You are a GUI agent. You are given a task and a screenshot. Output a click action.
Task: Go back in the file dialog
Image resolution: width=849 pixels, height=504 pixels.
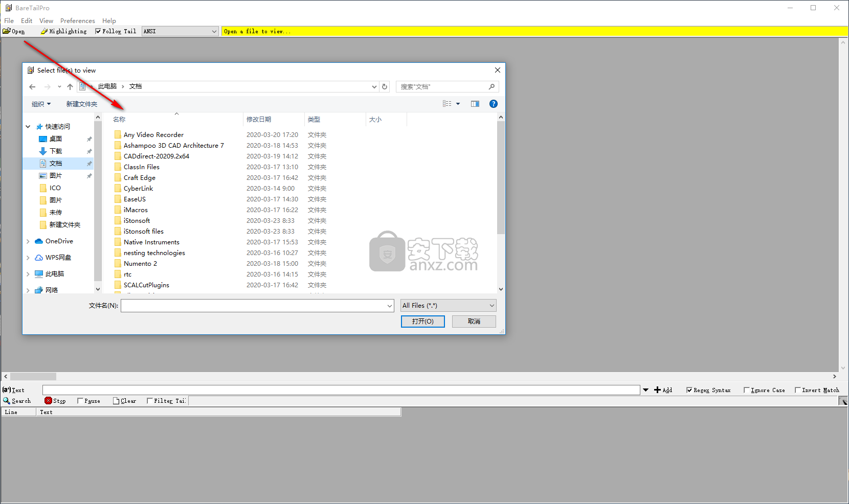[32, 87]
